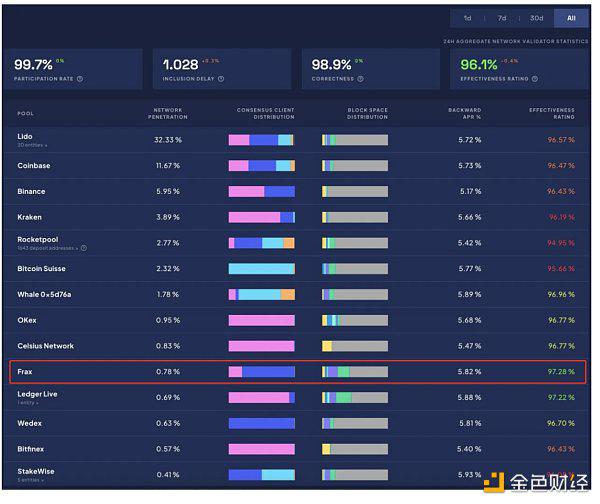This screenshot has height=504, width=600.
Task: Switch to the 30d time range
Action: [x=536, y=18]
